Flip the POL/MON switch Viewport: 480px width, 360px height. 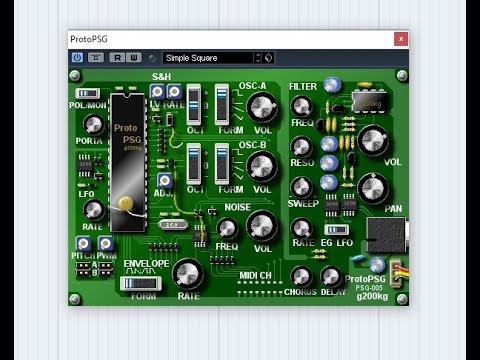click(87, 93)
